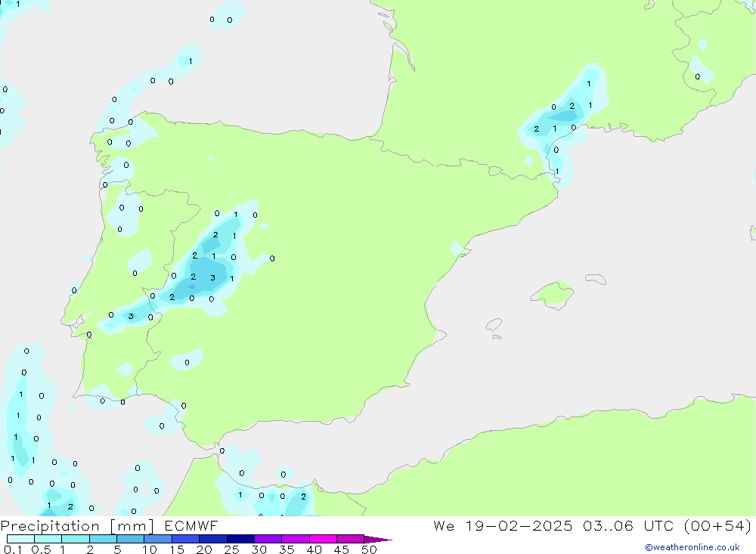This screenshot has width=756, height=554.
Task: Click the 0.5 to 1 mm legend swatch
Action: [48, 539]
